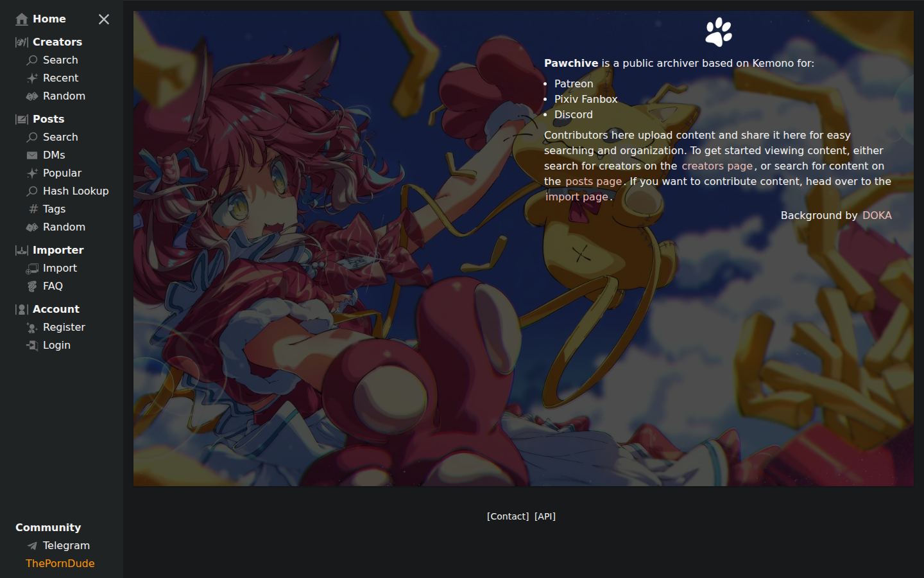This screenshot has height=578, width=924.
Task: Click the dice icon beside Posts Random
Action: point(32,227)
